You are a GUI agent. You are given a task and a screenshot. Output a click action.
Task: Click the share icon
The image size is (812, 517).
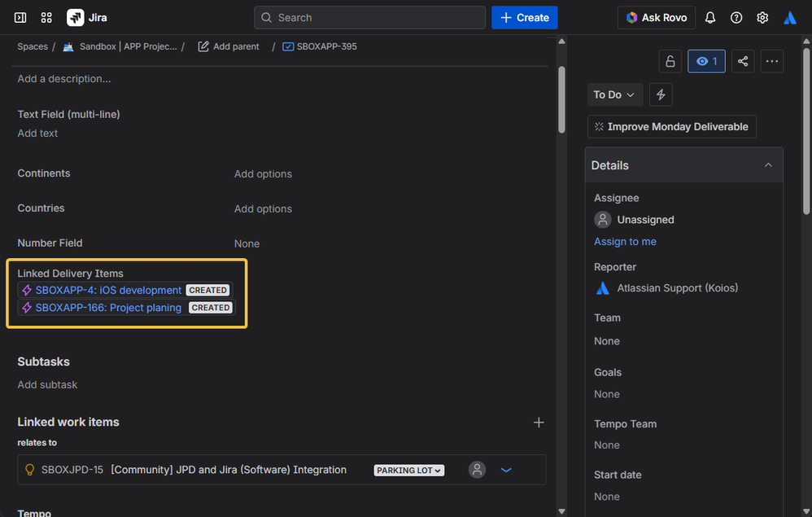pyautogui.click(x=743, y=61)
